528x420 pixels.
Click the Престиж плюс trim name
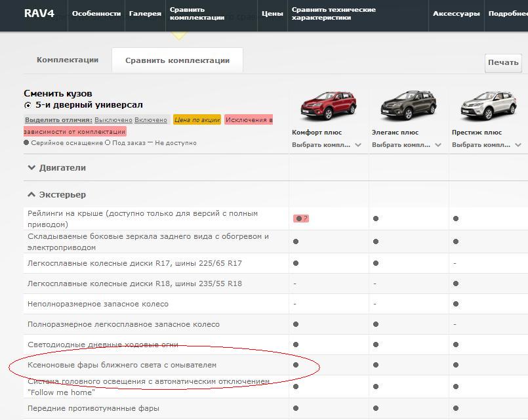pos(477,133)
